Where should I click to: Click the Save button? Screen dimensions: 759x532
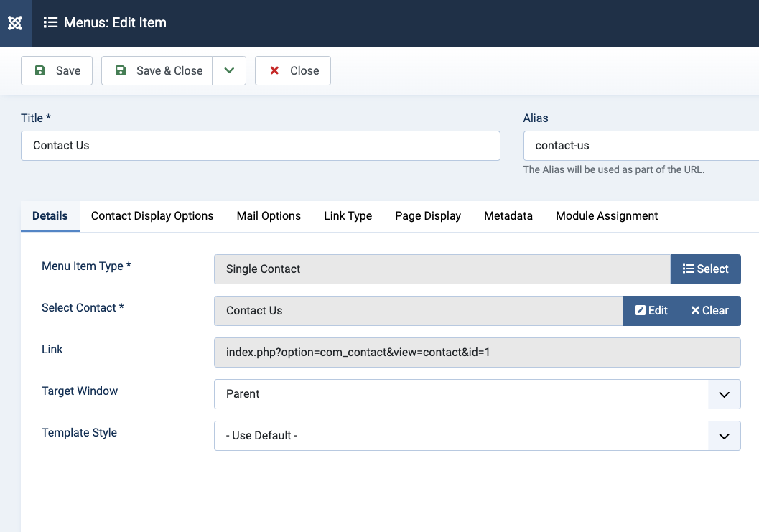pos(57,70)
